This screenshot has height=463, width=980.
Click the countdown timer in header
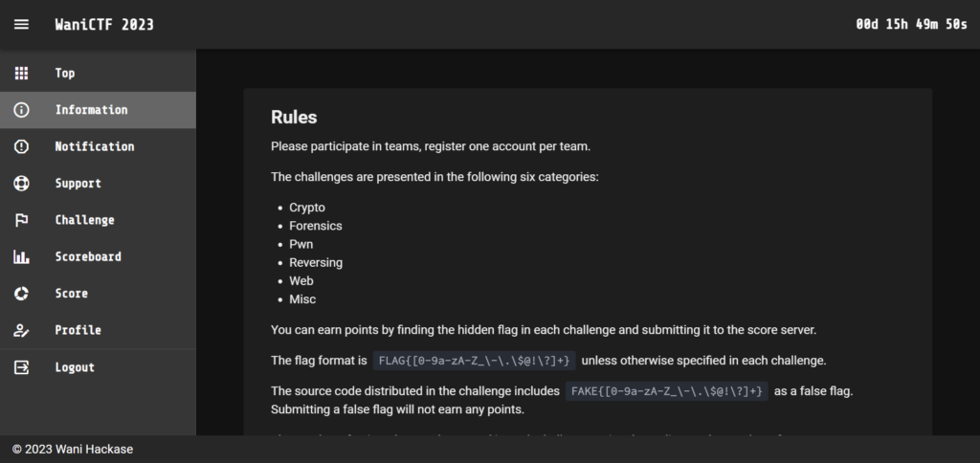pyautogui.click(x=911, y=25)
